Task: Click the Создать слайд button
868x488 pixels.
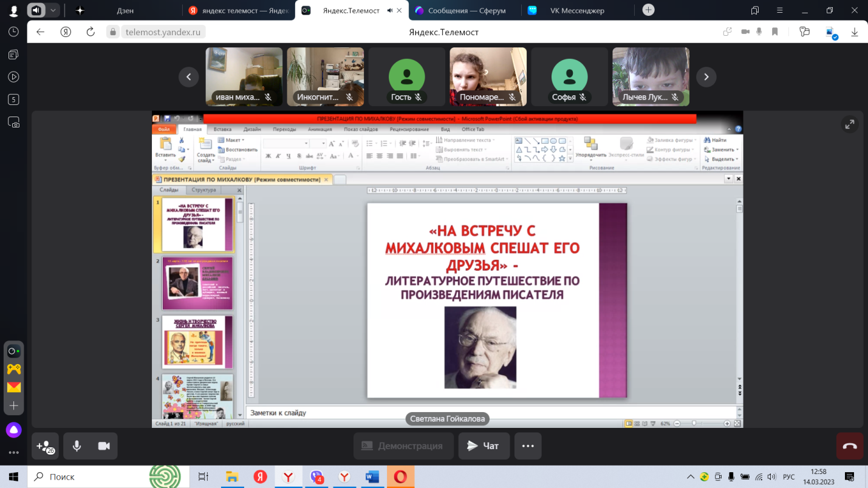Action: [205, 150]
